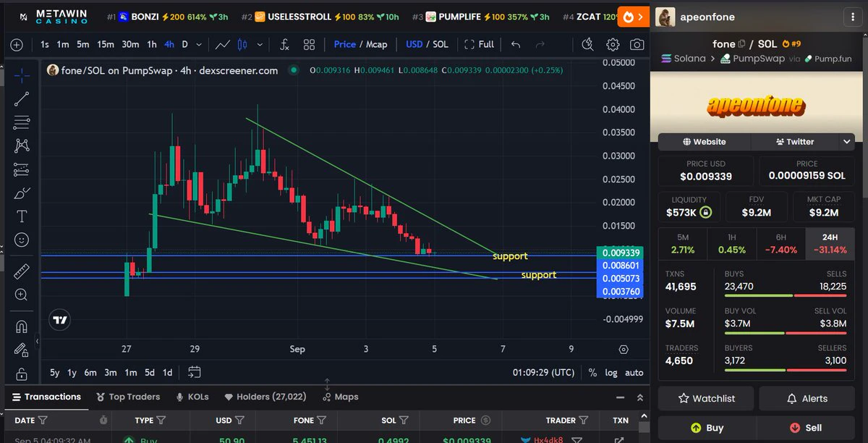The height and width of the screenshot is (443, 868).
Task: Set chart range to 5y
Action: (x=55, y=373)
